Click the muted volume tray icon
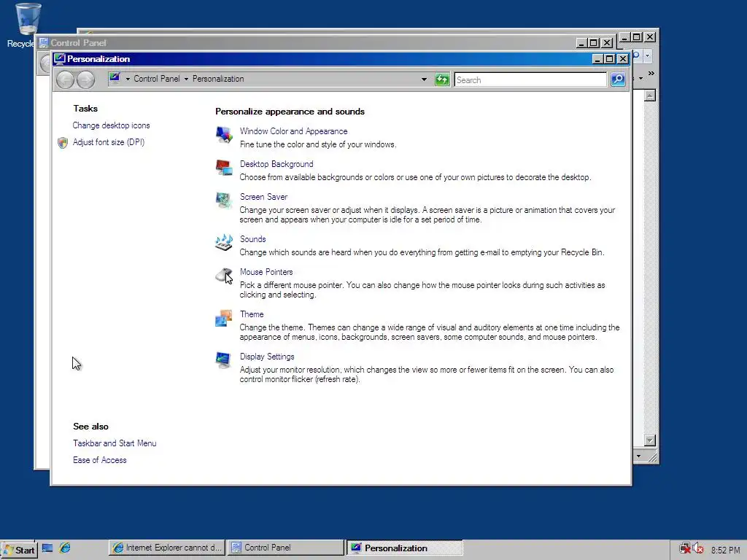 (x=698, y=548)
